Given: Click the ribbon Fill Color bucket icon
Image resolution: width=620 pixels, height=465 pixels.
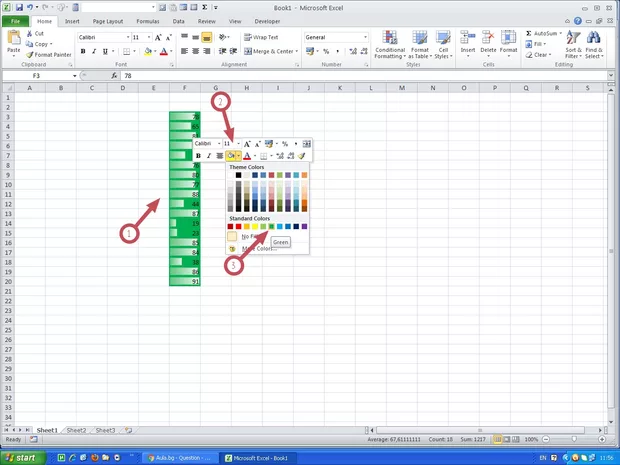Looking at the screenshot, I should pyautogui.click(x=148, y=51).
